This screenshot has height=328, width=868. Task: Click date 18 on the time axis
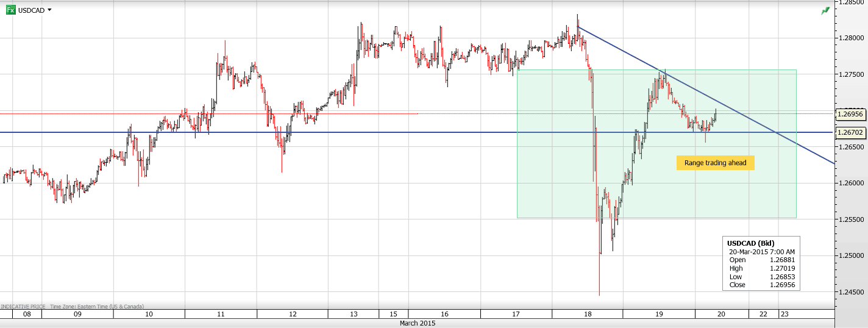click(x=588, y=314)
